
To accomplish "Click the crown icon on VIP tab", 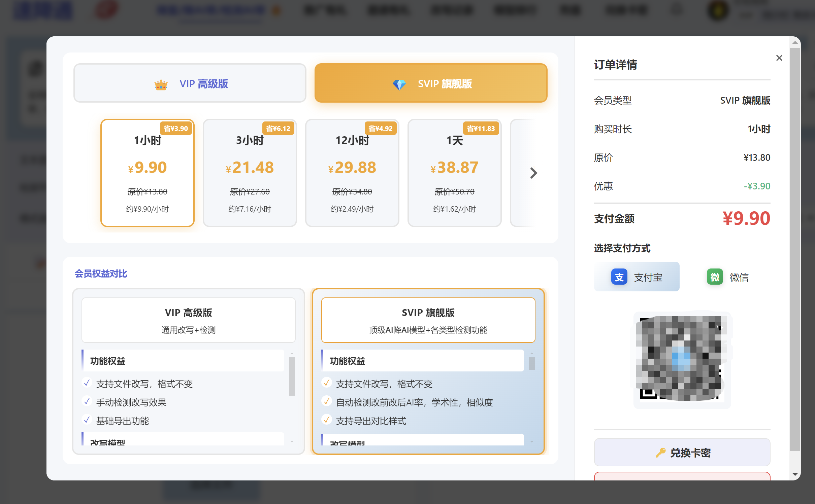I will [x=161, y=84].
